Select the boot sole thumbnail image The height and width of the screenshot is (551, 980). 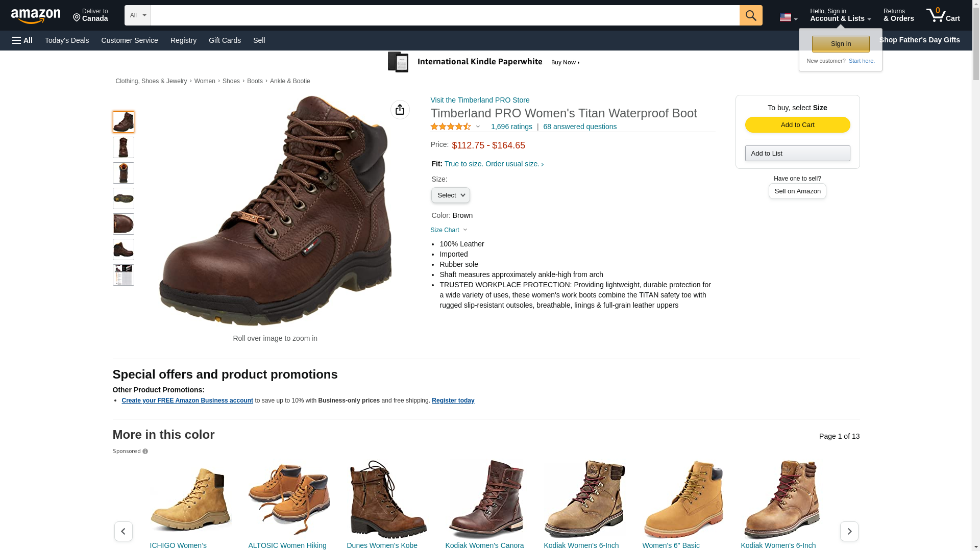123,198
